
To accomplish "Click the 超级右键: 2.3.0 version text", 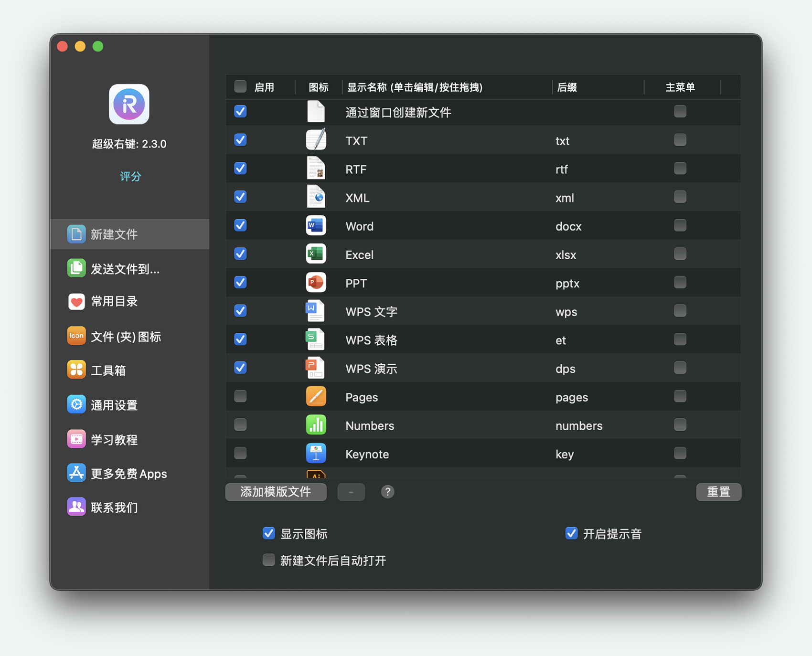I will pos(129,144).
